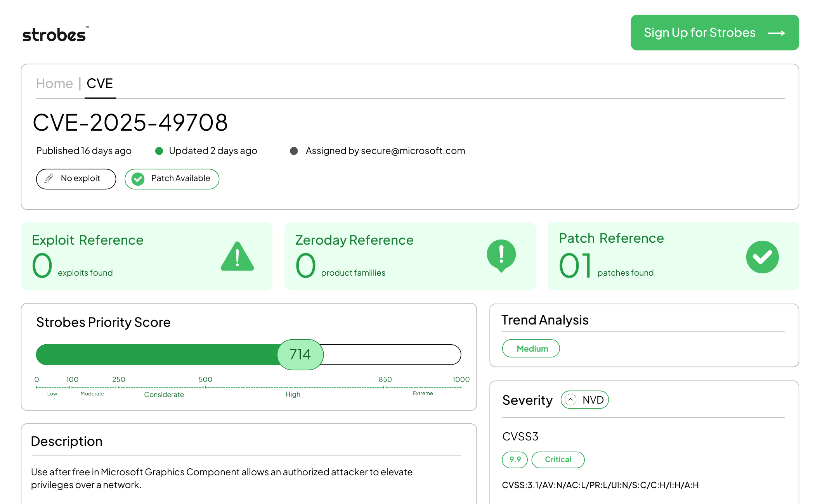The height and width of the screenshot is (504, 820).
Task: Click the Patch Reference checkmark circle icon
Action: click(762, 256)
